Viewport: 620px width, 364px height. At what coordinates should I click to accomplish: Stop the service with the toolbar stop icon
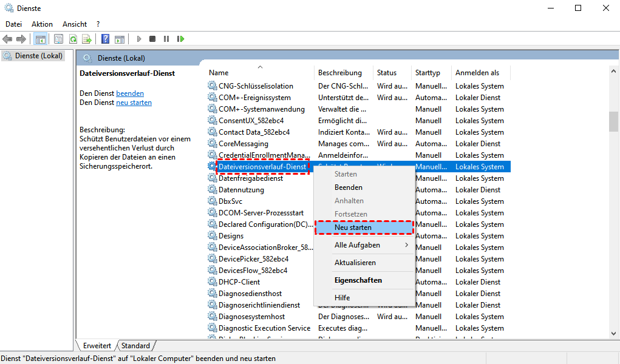[x=152, y=39]
